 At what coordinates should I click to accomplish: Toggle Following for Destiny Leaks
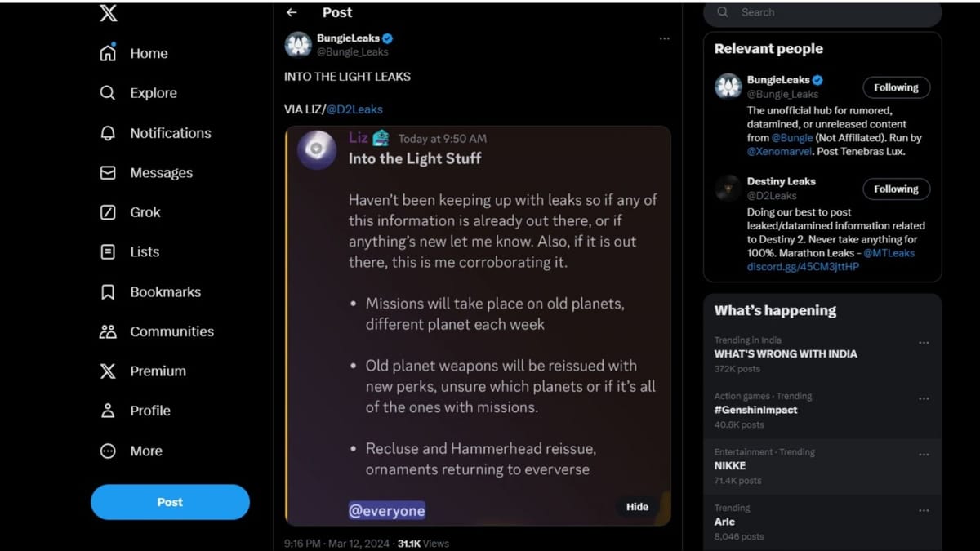(896, 189)
